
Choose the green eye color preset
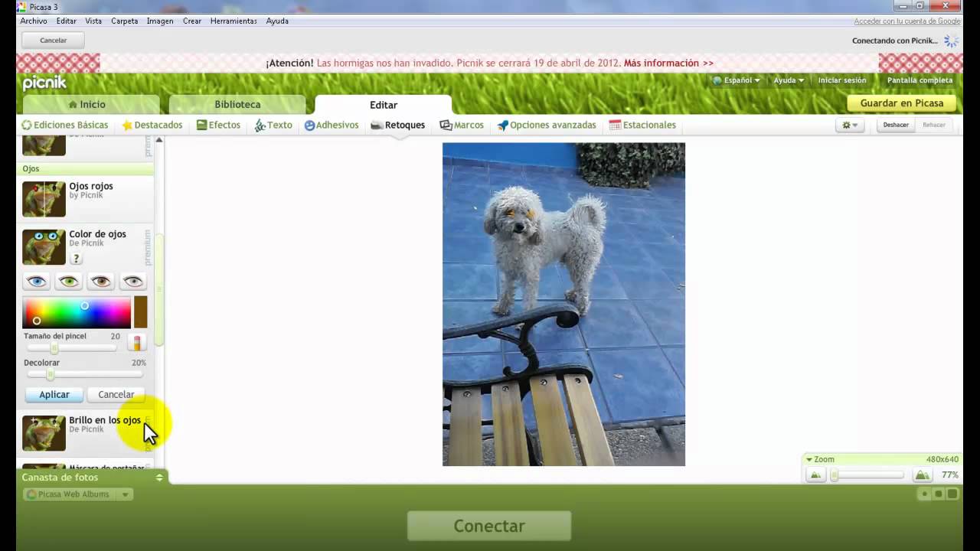pyautogui.click(x=69, y=282)
